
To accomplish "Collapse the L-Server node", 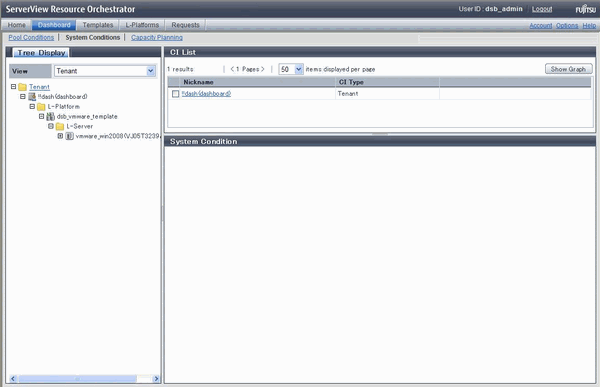I will tap(51, 126).
